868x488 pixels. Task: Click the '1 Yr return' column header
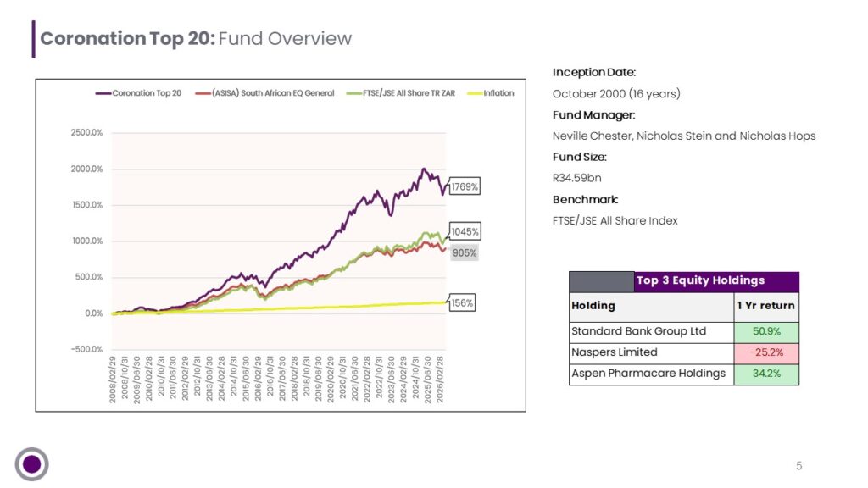click(766, 307)
